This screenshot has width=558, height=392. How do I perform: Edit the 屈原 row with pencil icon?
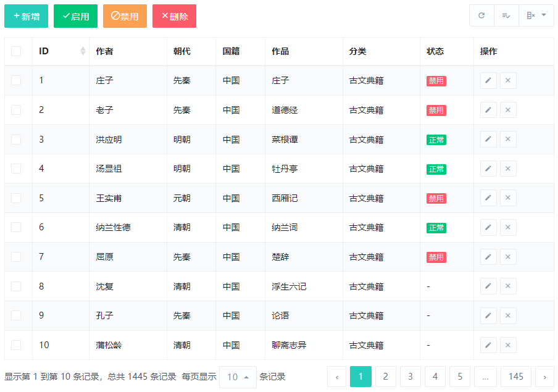click(x=488, y=257)
